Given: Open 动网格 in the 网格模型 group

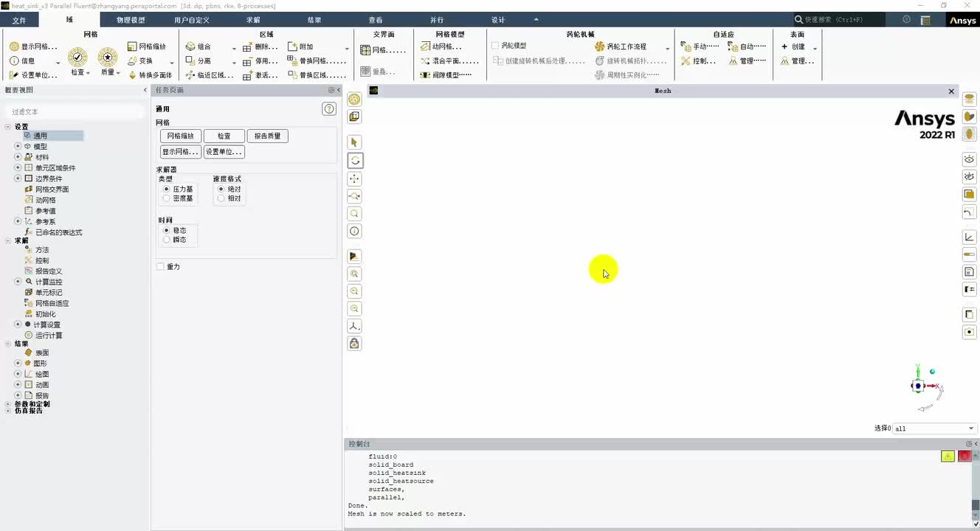Looking at the screenshot, I should coord(441,46).
